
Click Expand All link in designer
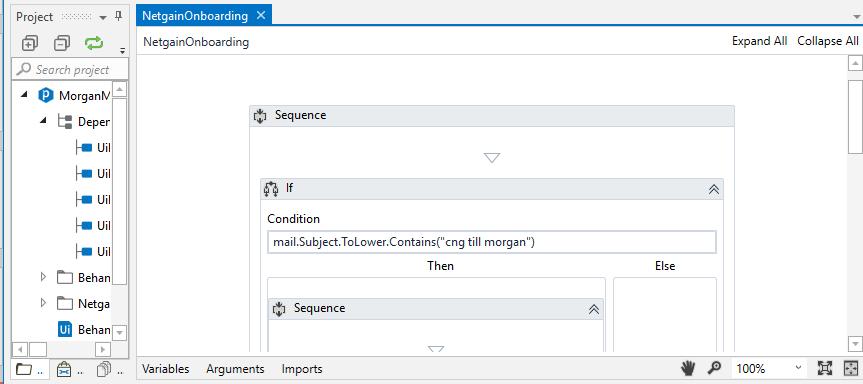click(x=760, y=41)
